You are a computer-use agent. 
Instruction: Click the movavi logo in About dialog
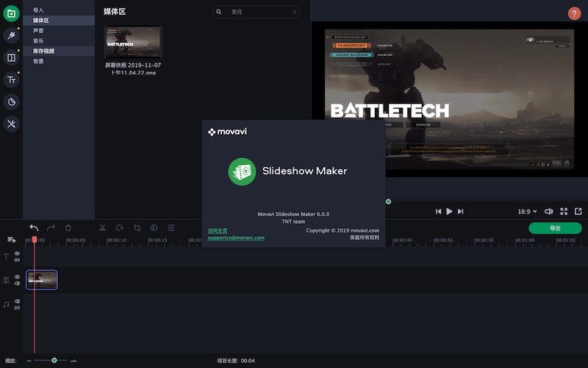pos(227,132)
